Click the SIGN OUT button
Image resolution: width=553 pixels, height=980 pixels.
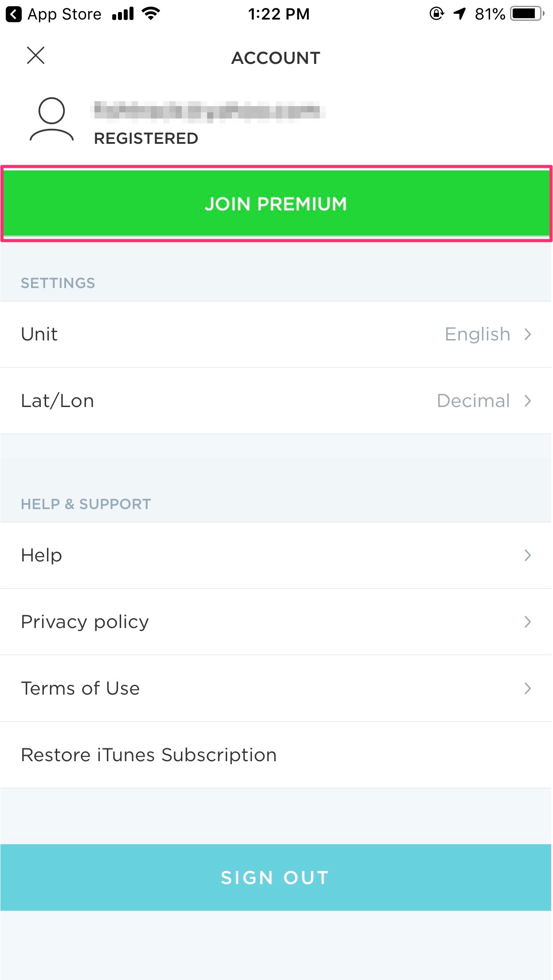pyautogui.click(x=276, y=877)
